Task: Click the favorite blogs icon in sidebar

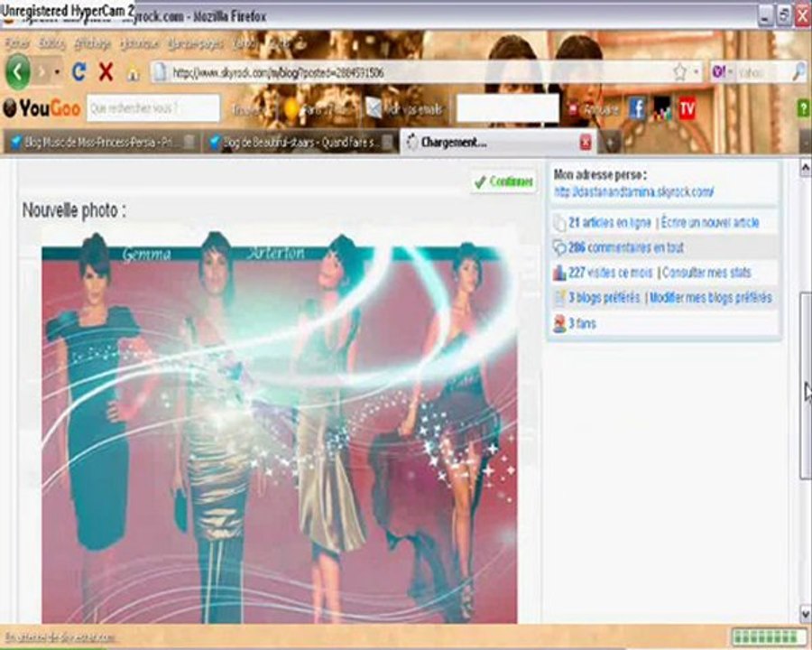Action: [x=559, y=298]
